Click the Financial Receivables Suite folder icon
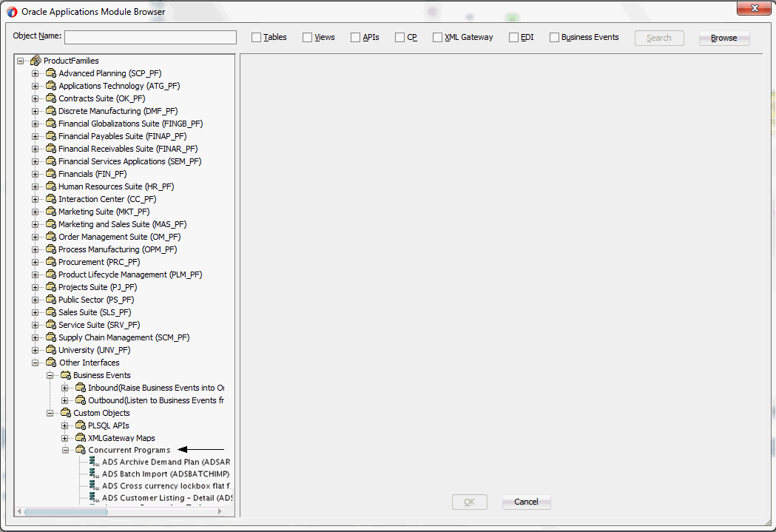This screenshot has height=532, width=776. tap(51, 149)
